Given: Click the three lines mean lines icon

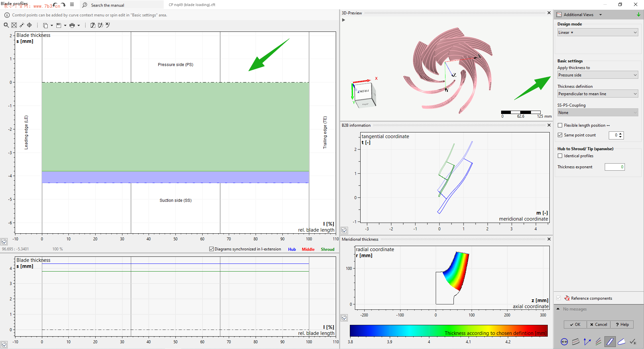Looking at the screenshot, I should pyautogui.click(x=598, y=342).
